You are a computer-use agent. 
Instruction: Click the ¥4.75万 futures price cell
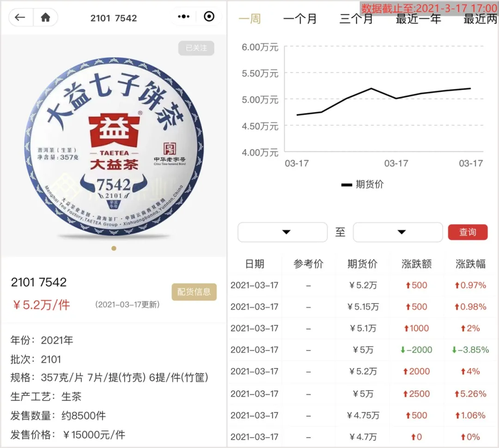(x=363, y=415)
